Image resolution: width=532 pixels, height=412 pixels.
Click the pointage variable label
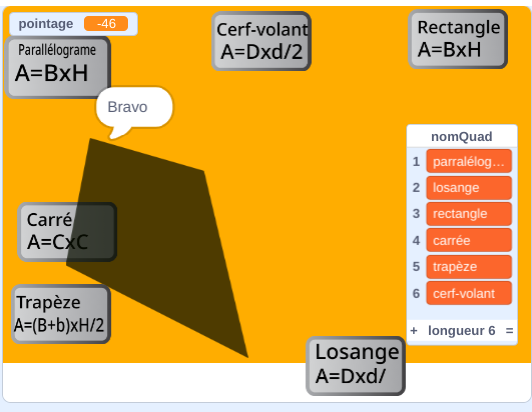coord(46,24)
